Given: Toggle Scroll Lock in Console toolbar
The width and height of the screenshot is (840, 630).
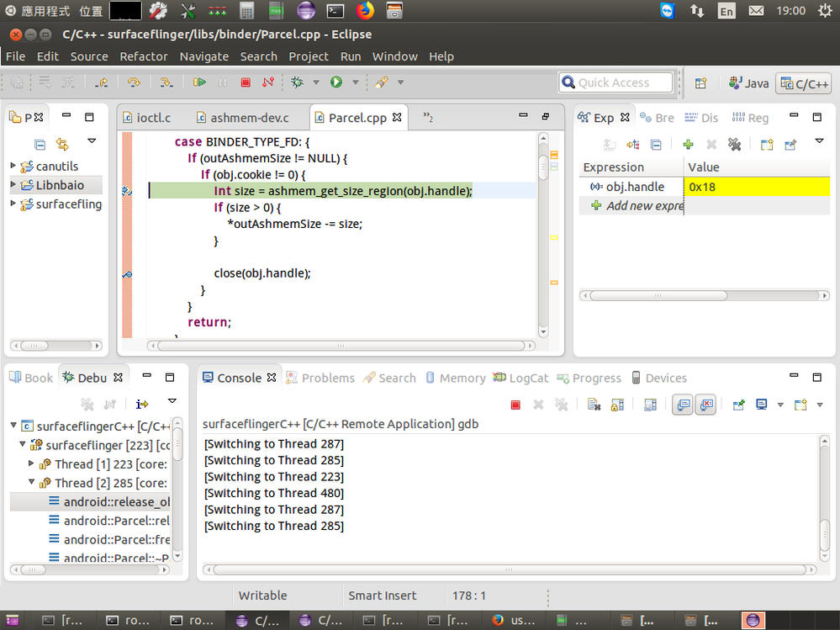Looking at the screenshot, I should click(617, 405).
